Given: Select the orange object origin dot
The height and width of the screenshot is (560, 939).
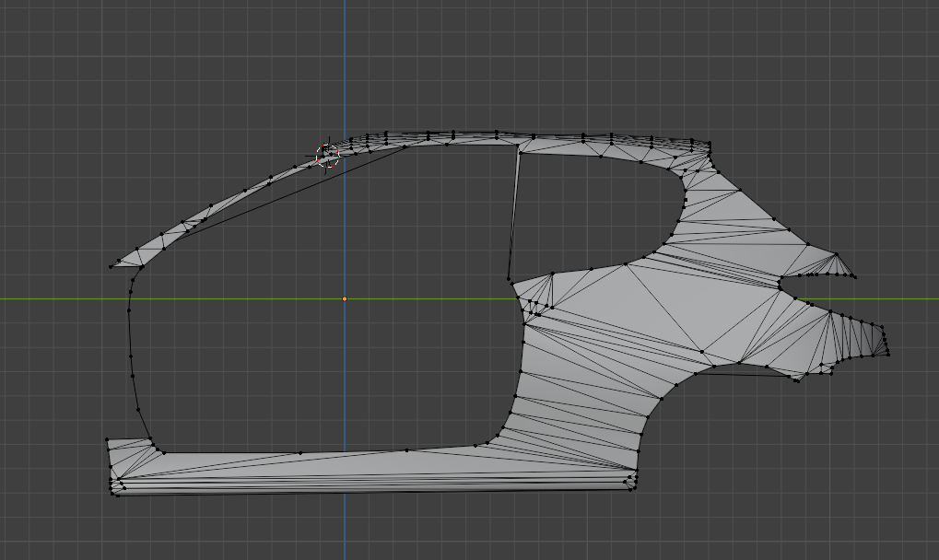Looking at the screenshot, I should 345,298.
